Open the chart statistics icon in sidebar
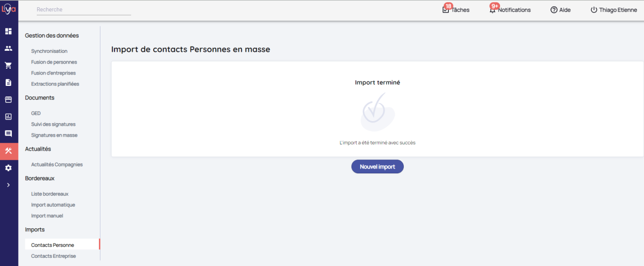 coord(8,117)
